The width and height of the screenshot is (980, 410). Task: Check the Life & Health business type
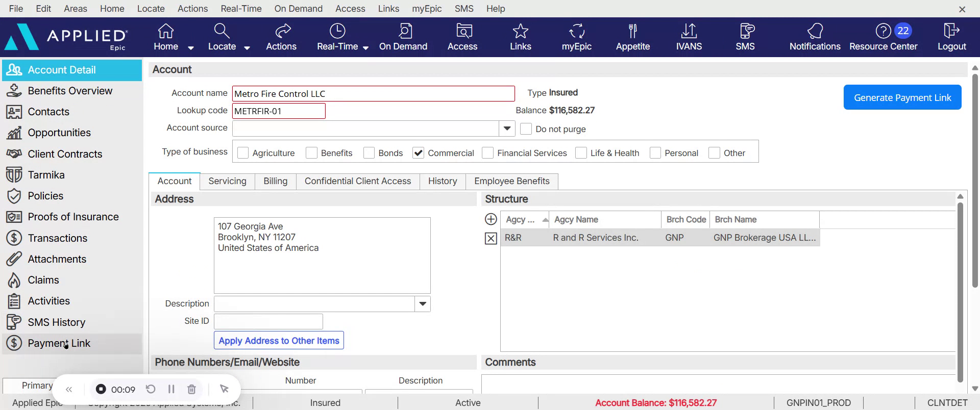(x=581, y=153)
